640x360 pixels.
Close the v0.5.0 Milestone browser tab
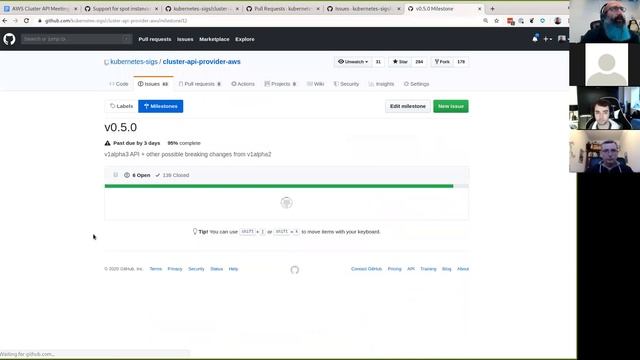pos(480,9)
